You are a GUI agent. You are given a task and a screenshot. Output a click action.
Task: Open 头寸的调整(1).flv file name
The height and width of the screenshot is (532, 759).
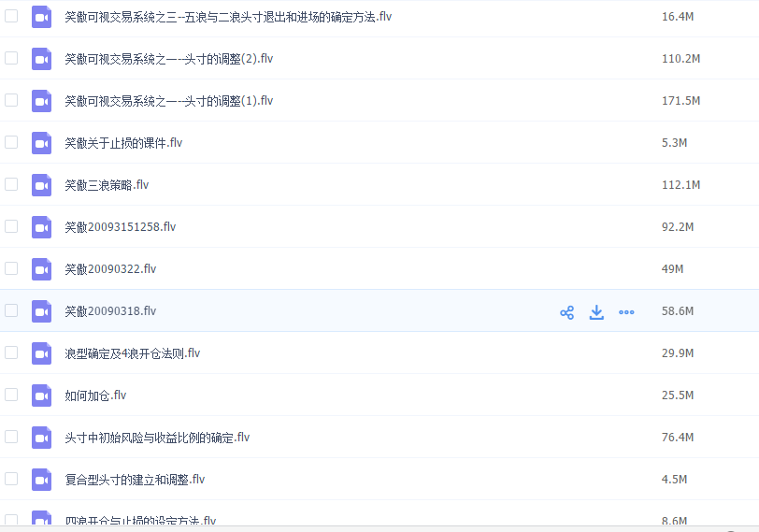tap(168, 101)
